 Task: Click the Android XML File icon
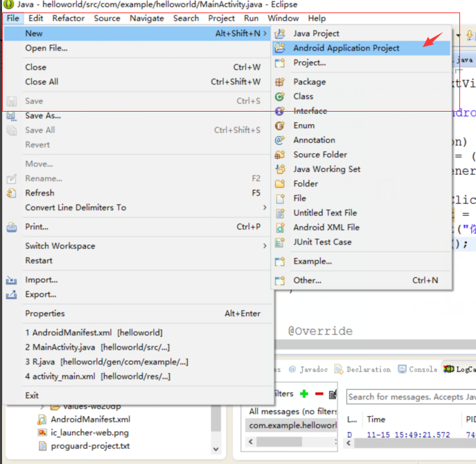[280, 227]
